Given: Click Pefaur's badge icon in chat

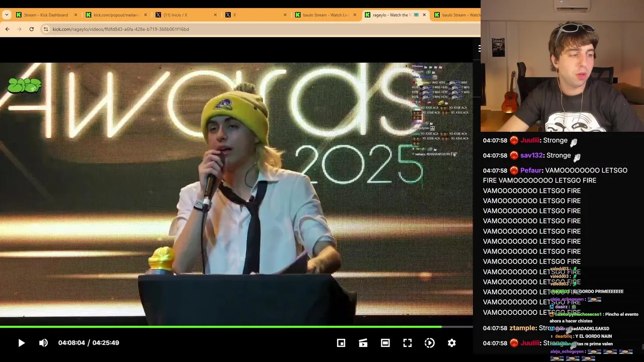Looking at the screenshot, I should pyautogui.click(x=514, y=170).
